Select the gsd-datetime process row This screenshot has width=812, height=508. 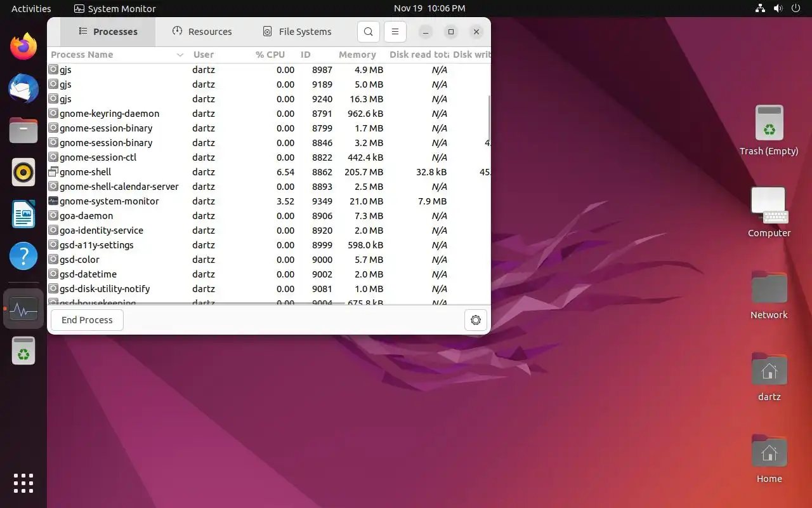pyautogui.click(x=269, y=274)
